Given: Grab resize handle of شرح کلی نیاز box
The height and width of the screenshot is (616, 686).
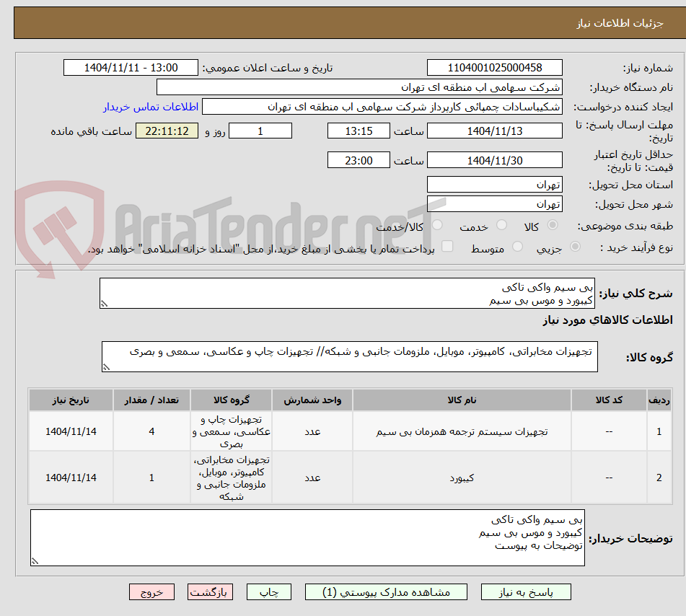Looking at the screenshot, I should point(104,304).
